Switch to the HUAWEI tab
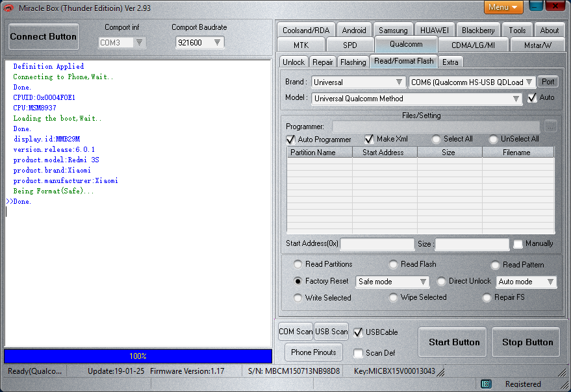Image resolution: width=571 pixels, height=392 pixels. (x=435, y=31)
